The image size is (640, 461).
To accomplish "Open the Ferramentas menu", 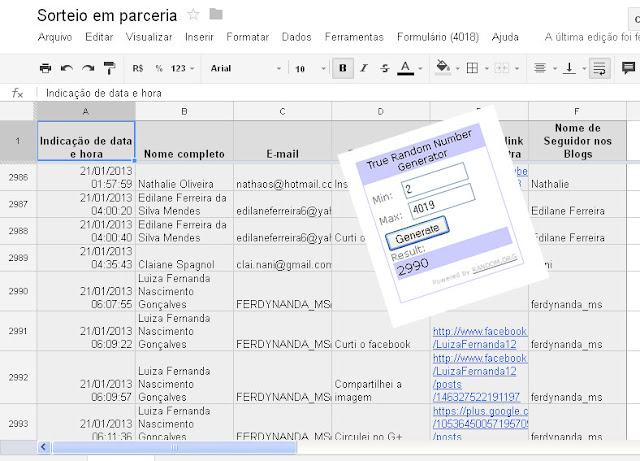I will tap(354, 37).
